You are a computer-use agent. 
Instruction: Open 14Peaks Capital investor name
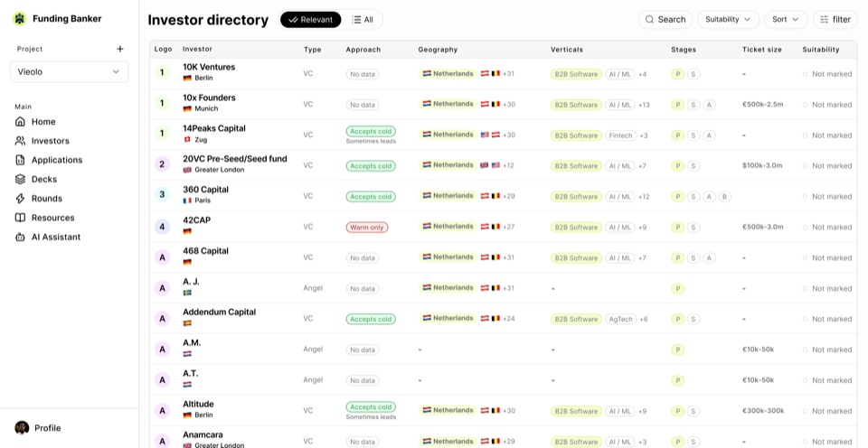[x=214, y=128]
